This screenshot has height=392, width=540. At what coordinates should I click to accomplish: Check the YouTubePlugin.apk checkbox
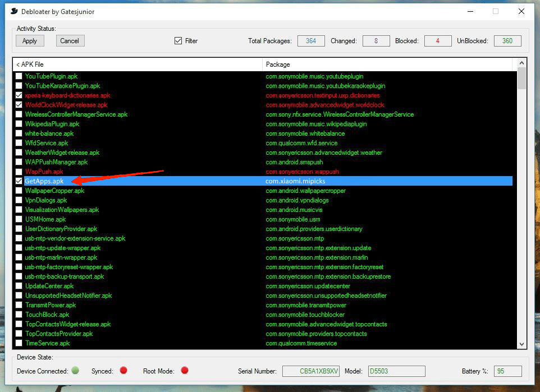tap(19, 76)
